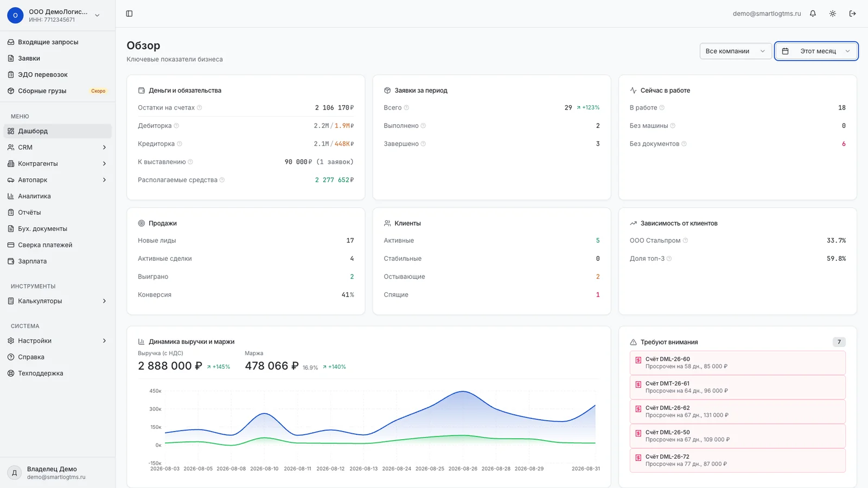Open Заявки in sidebar

pos(58,58)
